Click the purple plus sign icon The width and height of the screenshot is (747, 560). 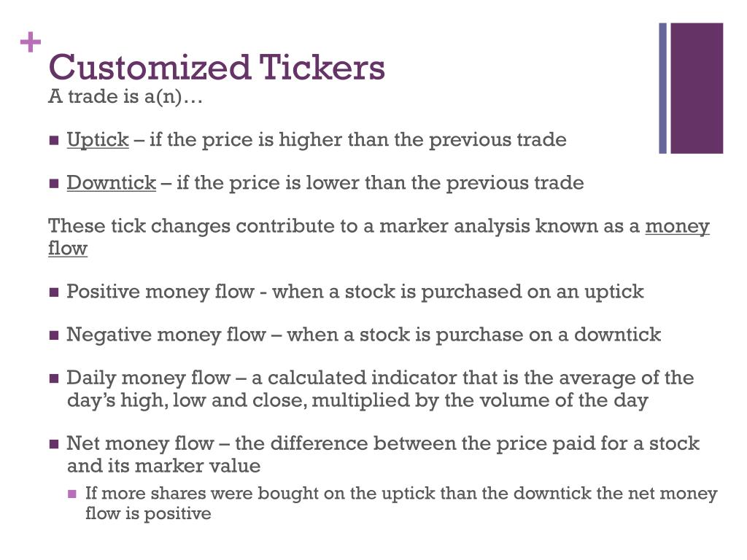[x=31, y=42]
